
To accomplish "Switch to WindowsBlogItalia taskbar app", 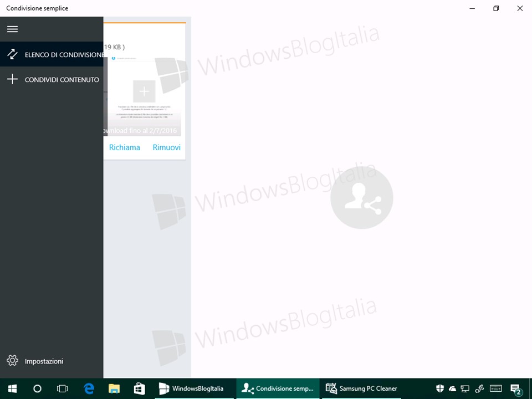I will [x=194, y=388].
